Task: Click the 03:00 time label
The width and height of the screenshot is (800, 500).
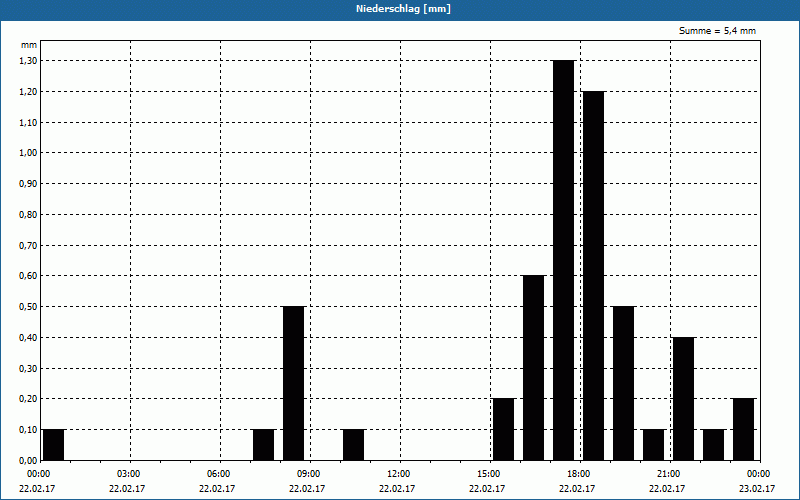Action: (x=128, y=474)
